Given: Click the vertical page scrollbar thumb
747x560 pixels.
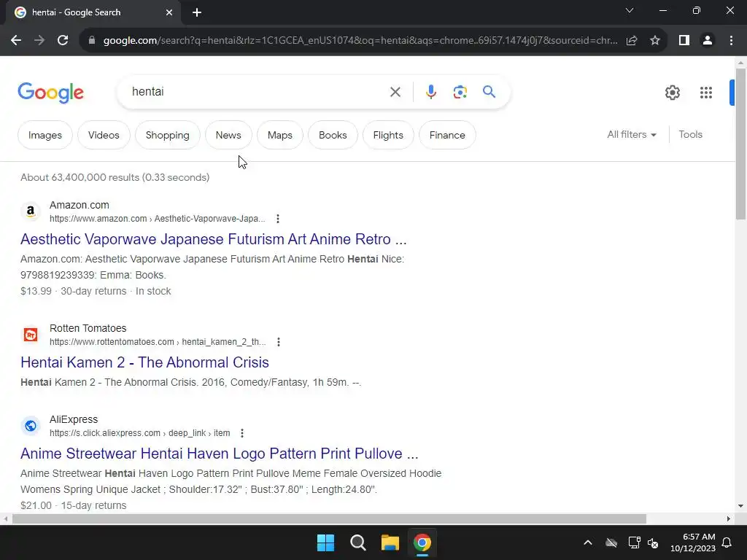Looking at the screenshot, I should point(740,143).
